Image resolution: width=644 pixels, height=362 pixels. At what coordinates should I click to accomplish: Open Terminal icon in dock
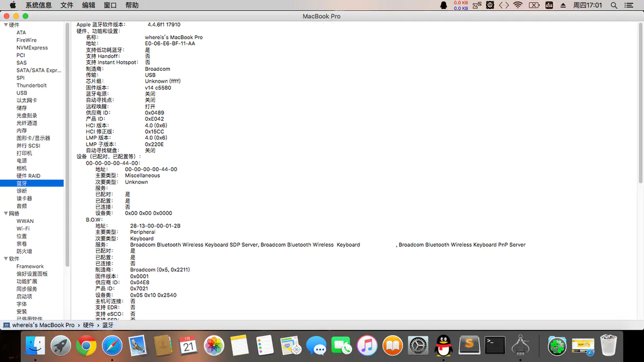(494, 345)
